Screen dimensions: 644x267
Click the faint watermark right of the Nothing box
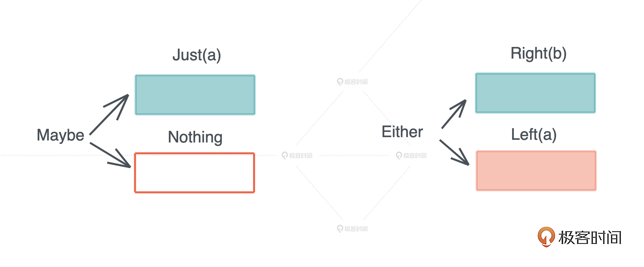(297, 155)
